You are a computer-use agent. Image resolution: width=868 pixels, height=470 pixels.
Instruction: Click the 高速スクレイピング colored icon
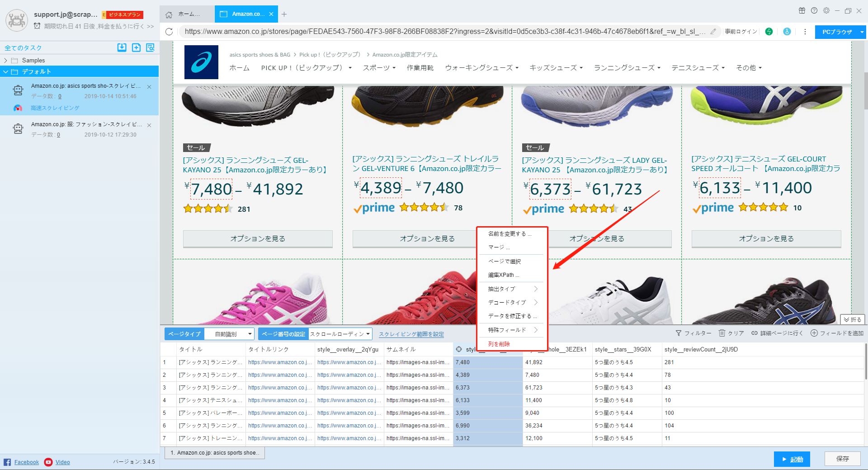pyautogui.click(x=18, y=108)
